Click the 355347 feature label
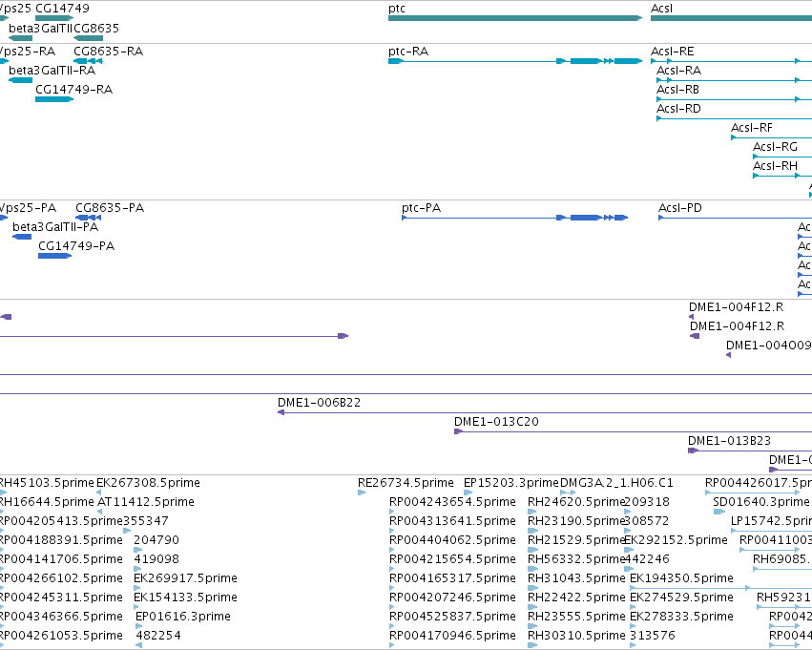This screenshot has height=650, width=812. (146, 521)
